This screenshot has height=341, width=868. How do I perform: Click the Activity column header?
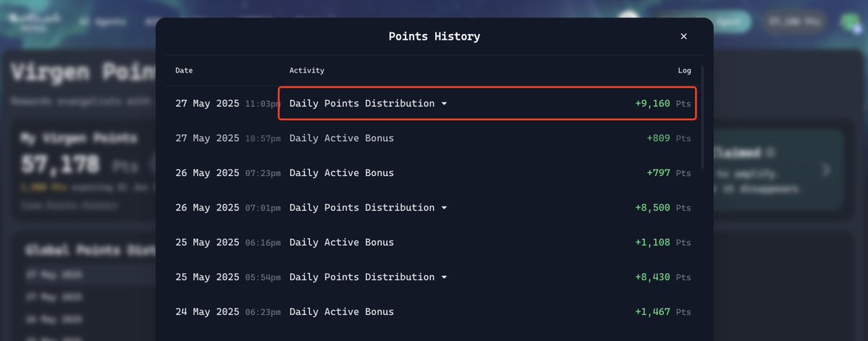pyautogui.click(x=307, y=71)
